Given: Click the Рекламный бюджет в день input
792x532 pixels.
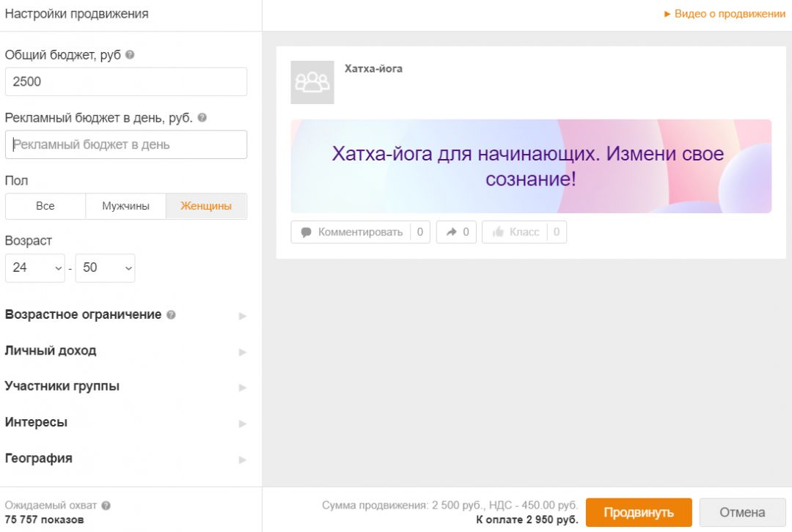Looking at the screenshot, I should [x=126, y=145].
